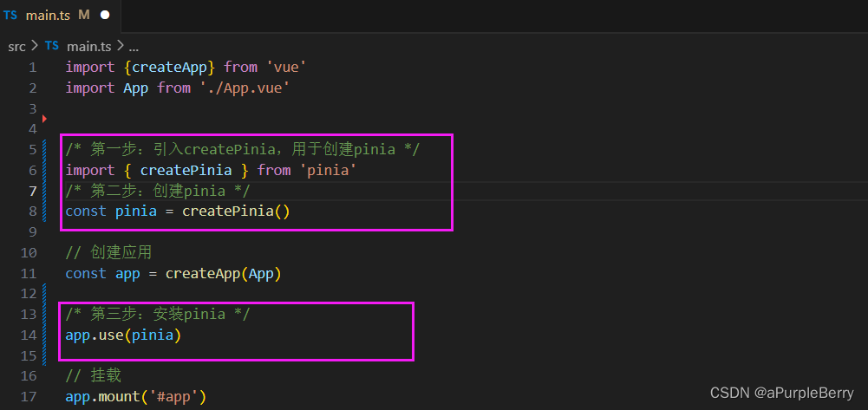Open the main.ts breadcrumb item
The image size is (868, 410).
point(89,47)
